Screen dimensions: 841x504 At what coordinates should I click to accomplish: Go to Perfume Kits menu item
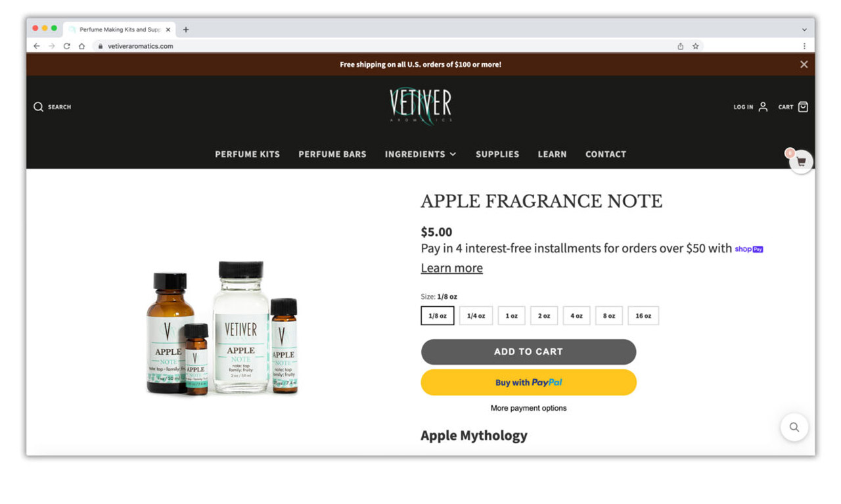coord(247,154)
